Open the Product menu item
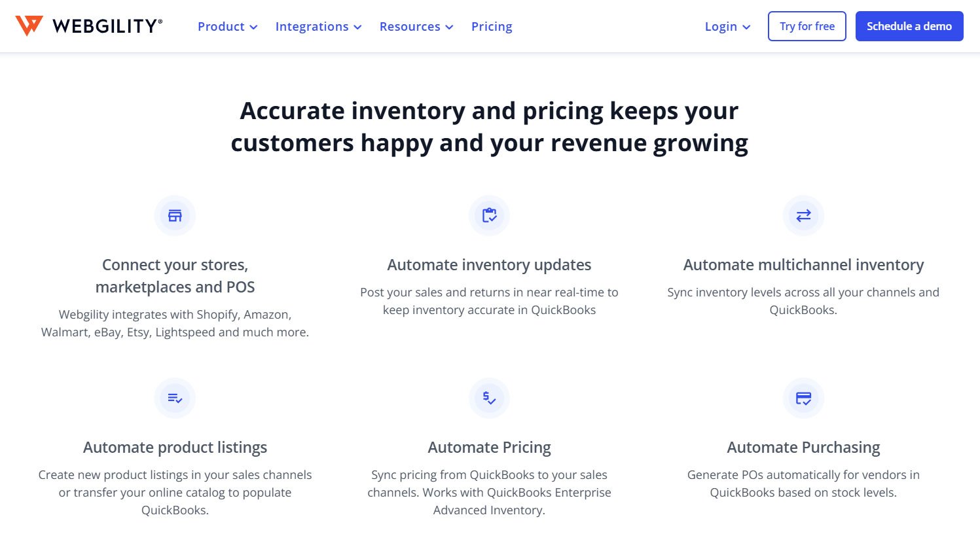The height and width of the screenshot is (547, 980). pyautogui.click(x=222, y=27)
